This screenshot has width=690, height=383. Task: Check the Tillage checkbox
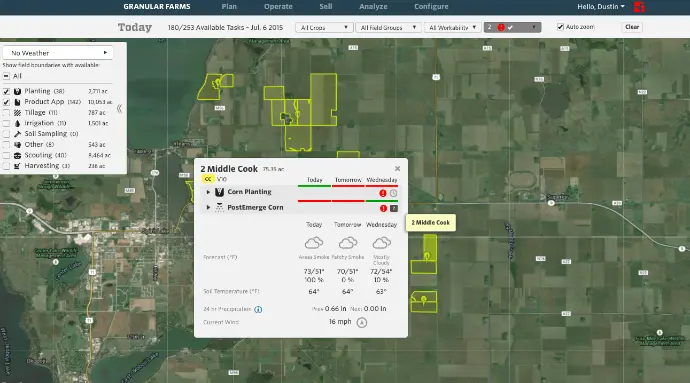[6, 113]
